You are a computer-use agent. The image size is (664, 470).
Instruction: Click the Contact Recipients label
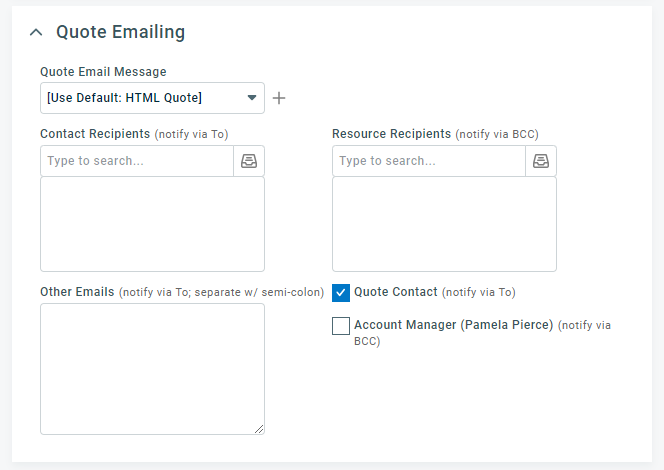click(95, 134)
